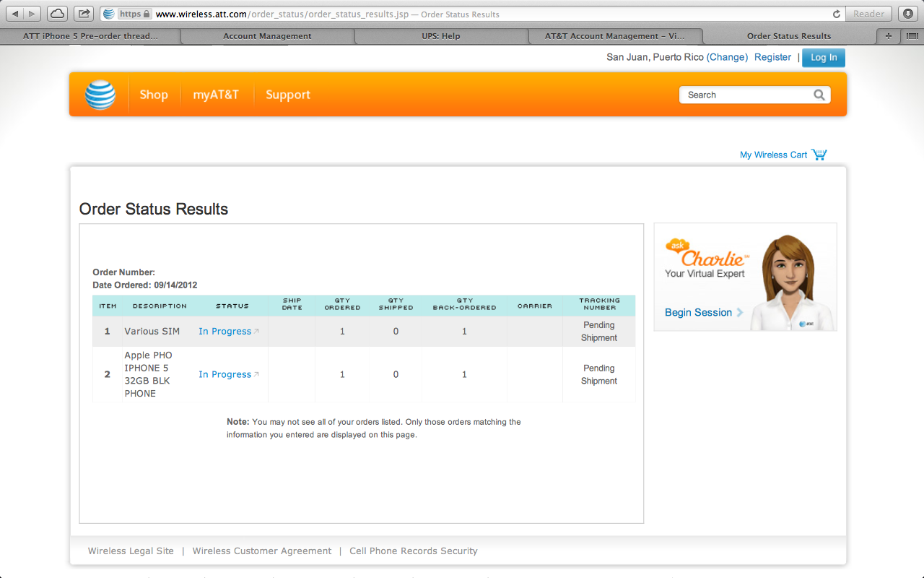
Task: Switch to the Account Management tab
Action: point(267,36)
